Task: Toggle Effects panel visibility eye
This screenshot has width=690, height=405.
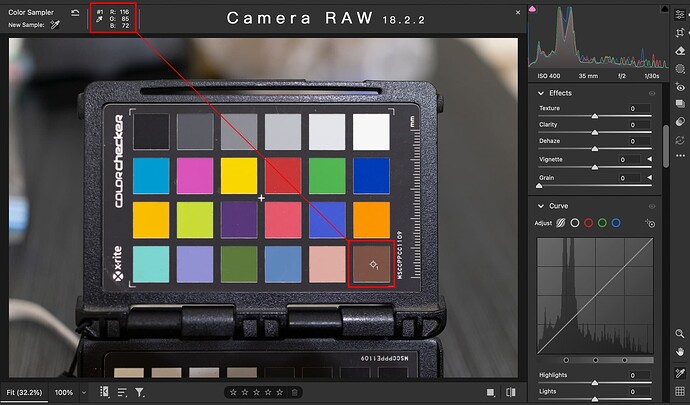Action: pos(652,93)
